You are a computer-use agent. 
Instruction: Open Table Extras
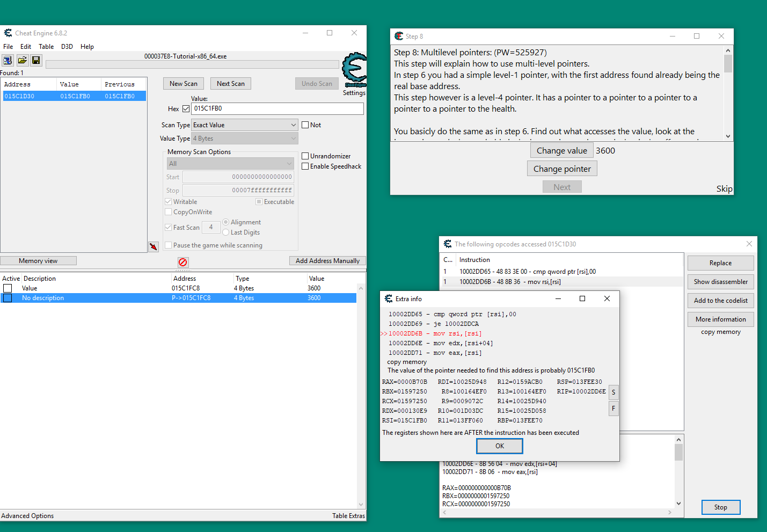click(348, 516)
